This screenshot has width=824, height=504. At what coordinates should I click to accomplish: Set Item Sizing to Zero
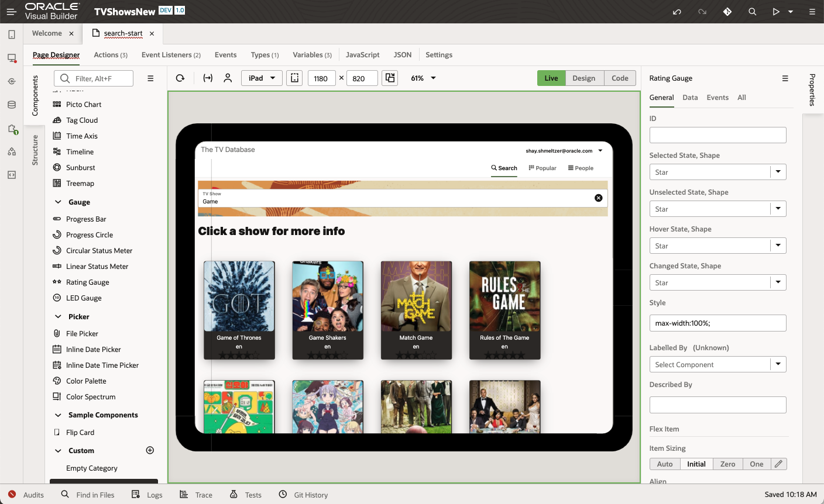pyautogui.click(x=727, y=464)
